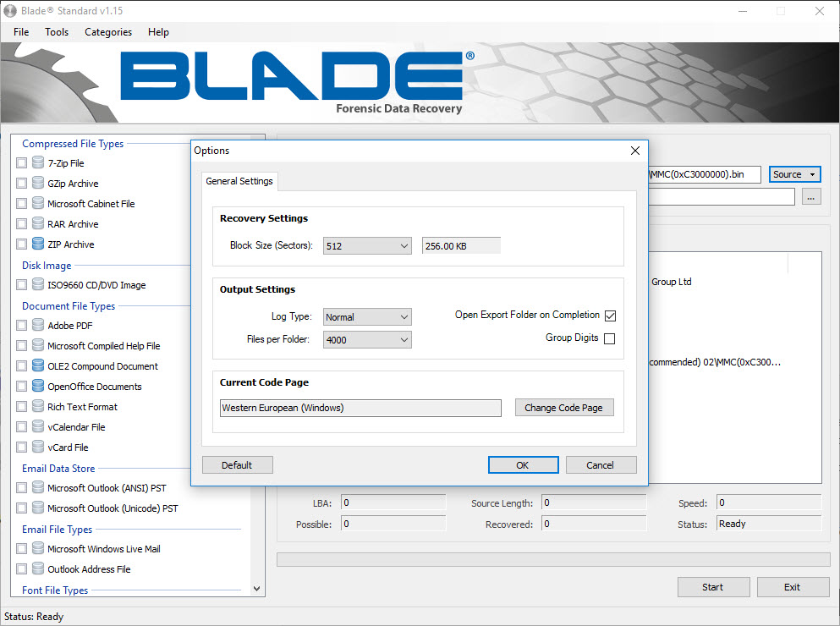Viewport: 840px width, 626px height.
Task: Click the Change Code Page button
Action: point(563,408)
